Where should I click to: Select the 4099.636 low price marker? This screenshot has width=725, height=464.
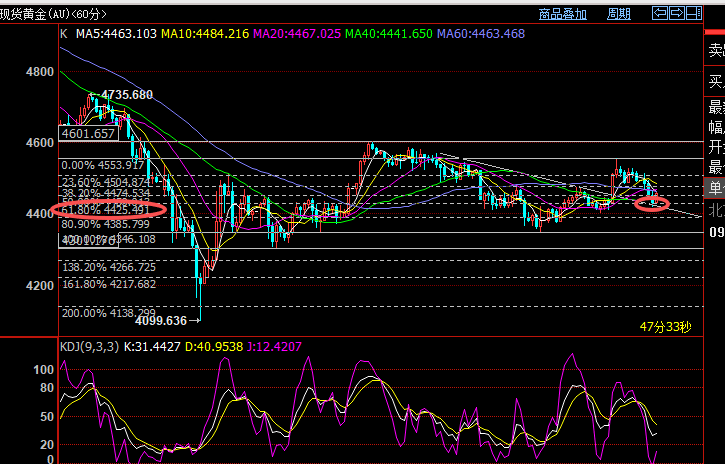click(160, 320)
